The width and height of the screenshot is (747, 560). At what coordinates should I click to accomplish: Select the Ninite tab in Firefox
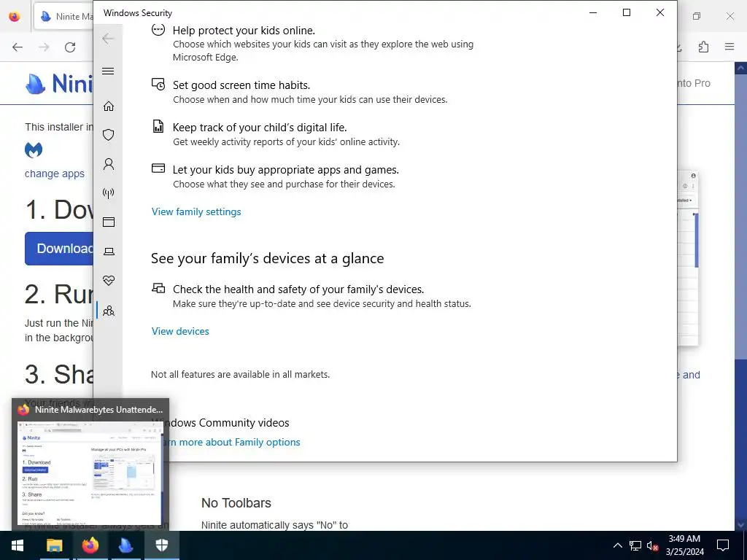[65, 17]
